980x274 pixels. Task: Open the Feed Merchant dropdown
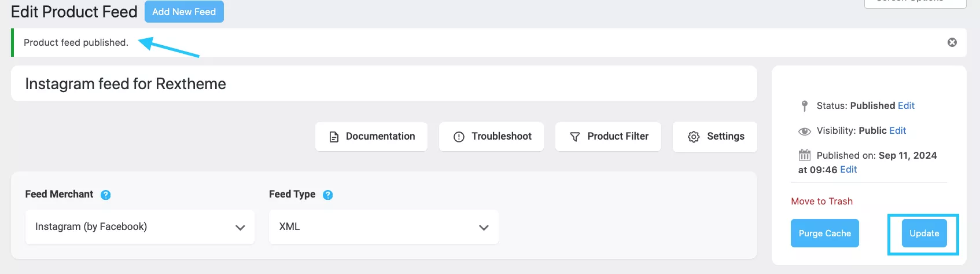140,226
